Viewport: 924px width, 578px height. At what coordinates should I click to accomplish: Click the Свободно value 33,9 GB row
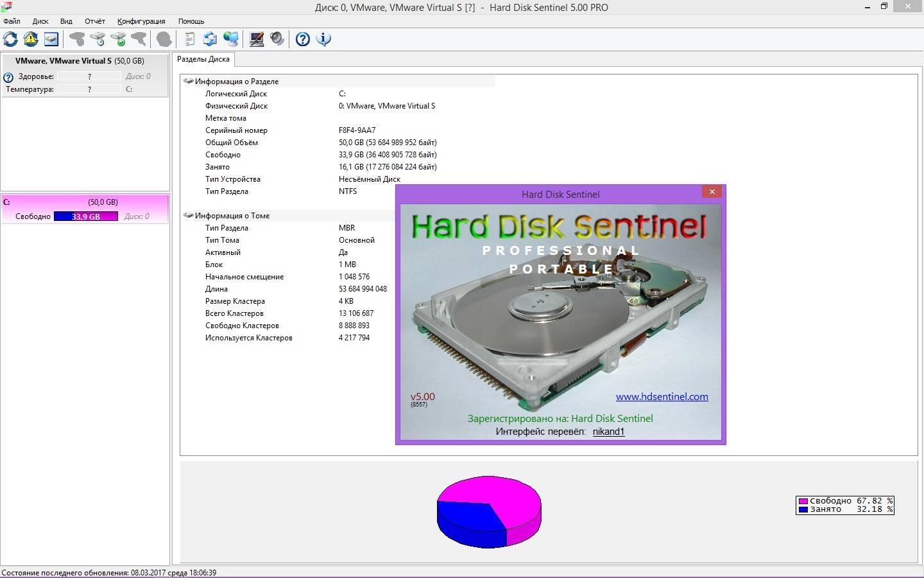388,155
